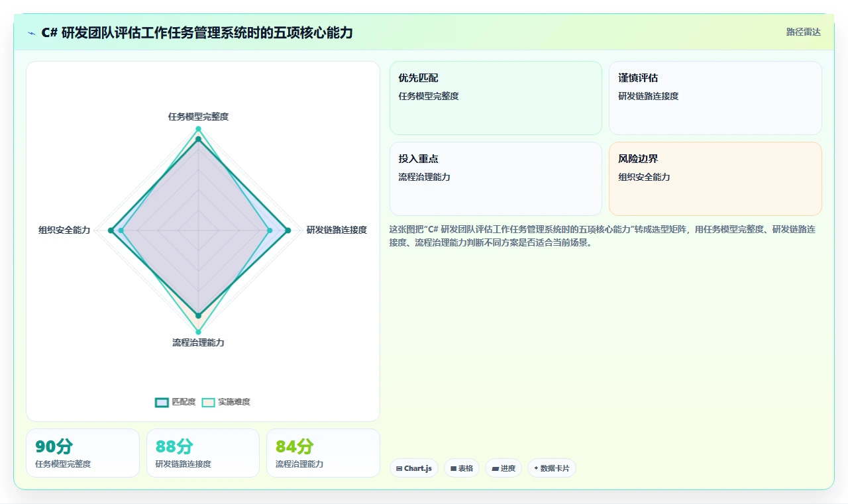Click the 组织安全能力 radar axis label
The height and width of the screenshot is (504, 848).
click(x=64, y=230)
